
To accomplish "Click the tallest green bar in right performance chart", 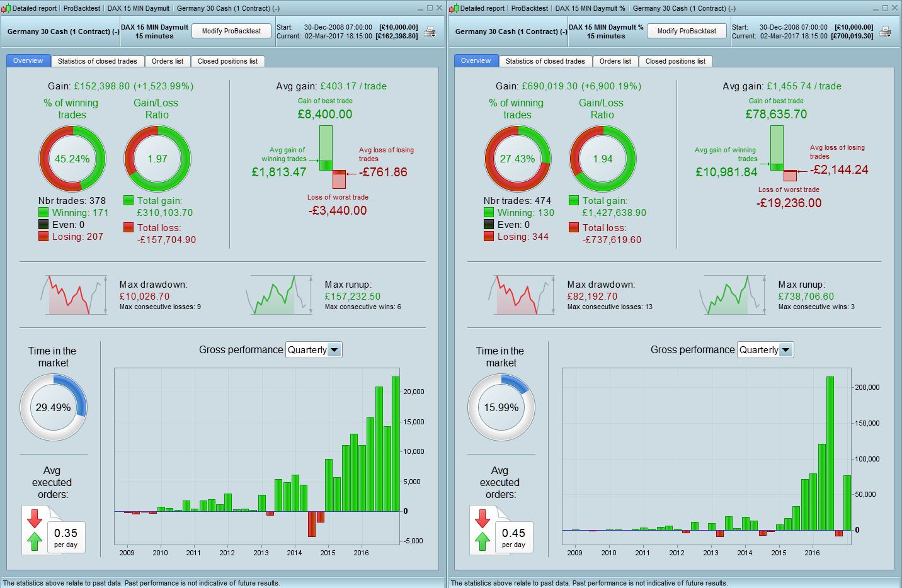I will click(x=830, y=453).
